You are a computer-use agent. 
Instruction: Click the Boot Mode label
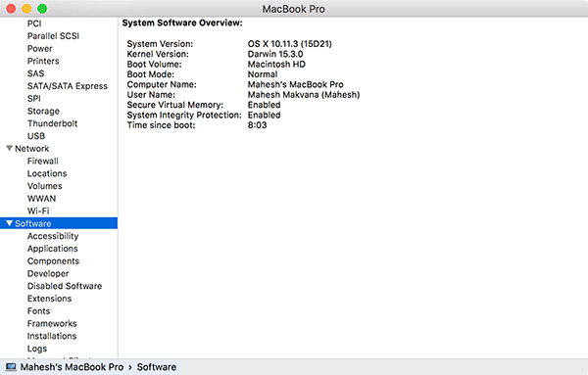(x=150, y=74)
